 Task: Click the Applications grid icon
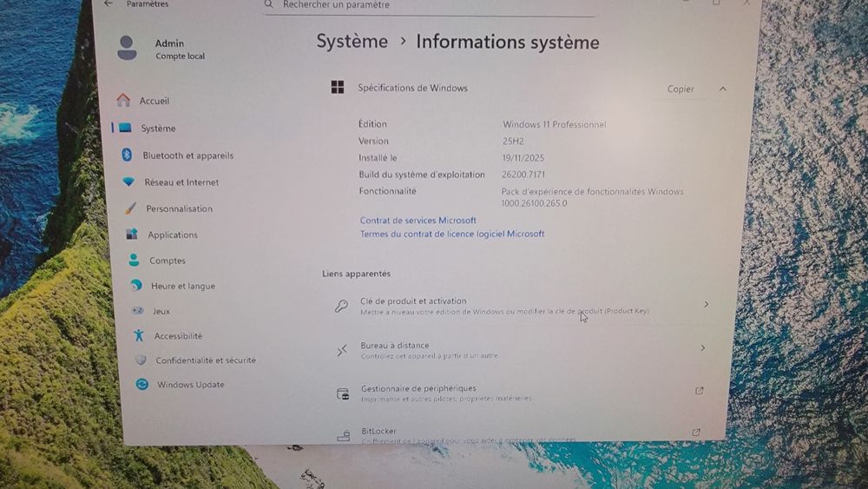[132, 235]
